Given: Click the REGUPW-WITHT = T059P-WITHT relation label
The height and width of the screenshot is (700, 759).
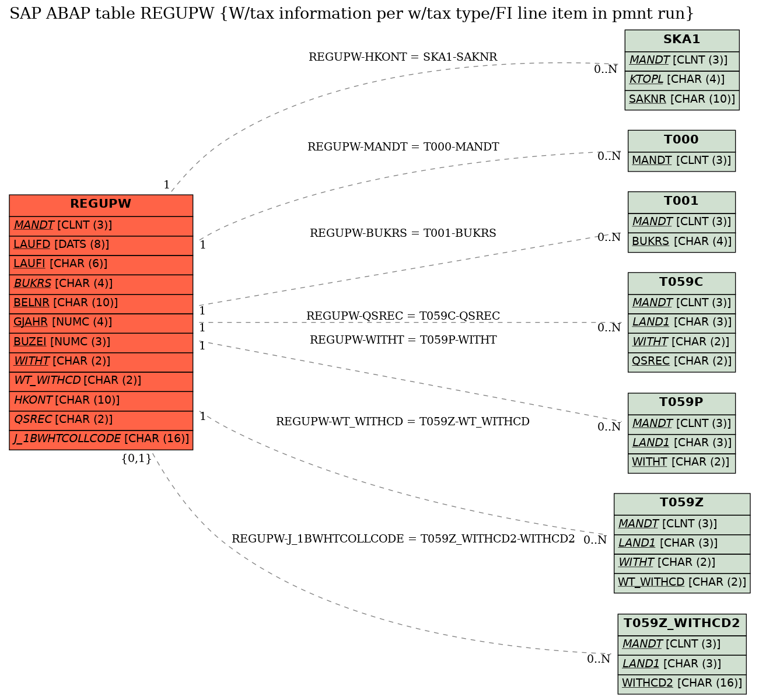Looking at the screenshot, I should 403,340.
